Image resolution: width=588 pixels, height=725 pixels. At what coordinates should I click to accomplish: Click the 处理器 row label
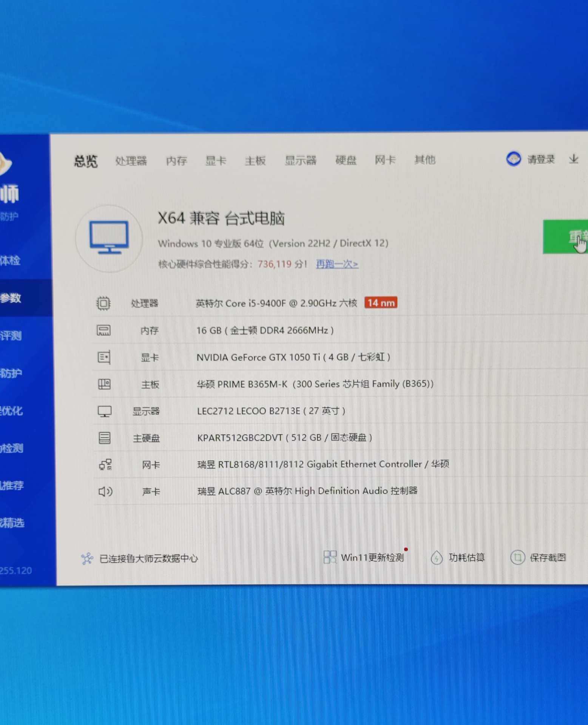[x=145, y=303]
